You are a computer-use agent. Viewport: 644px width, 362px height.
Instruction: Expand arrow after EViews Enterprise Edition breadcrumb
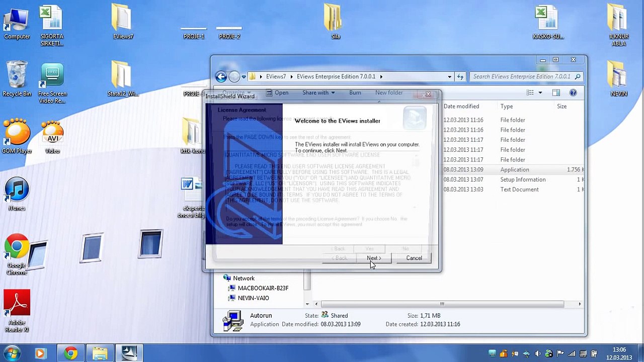coord(381,76)
